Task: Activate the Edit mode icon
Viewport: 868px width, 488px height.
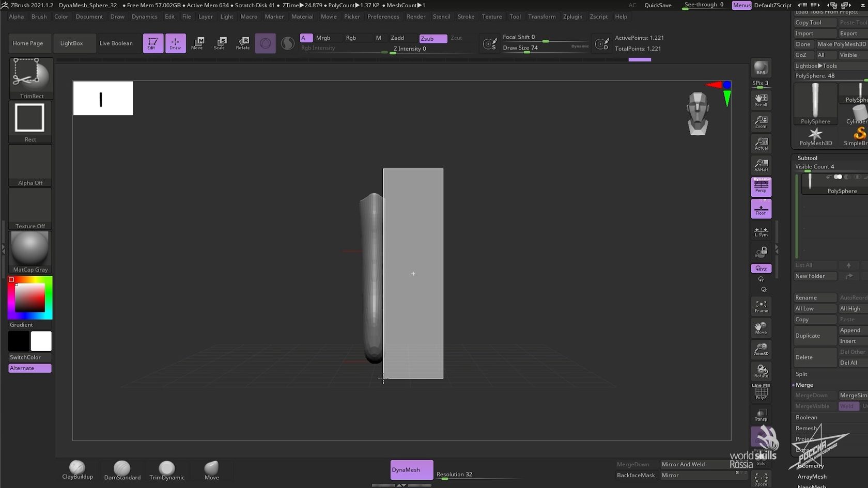Action: (153, 43)
